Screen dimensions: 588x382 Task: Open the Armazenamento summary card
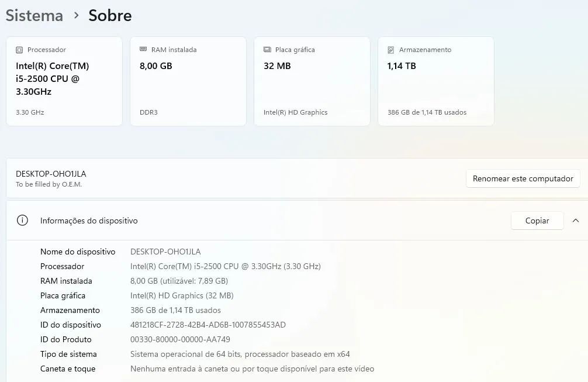436,81
